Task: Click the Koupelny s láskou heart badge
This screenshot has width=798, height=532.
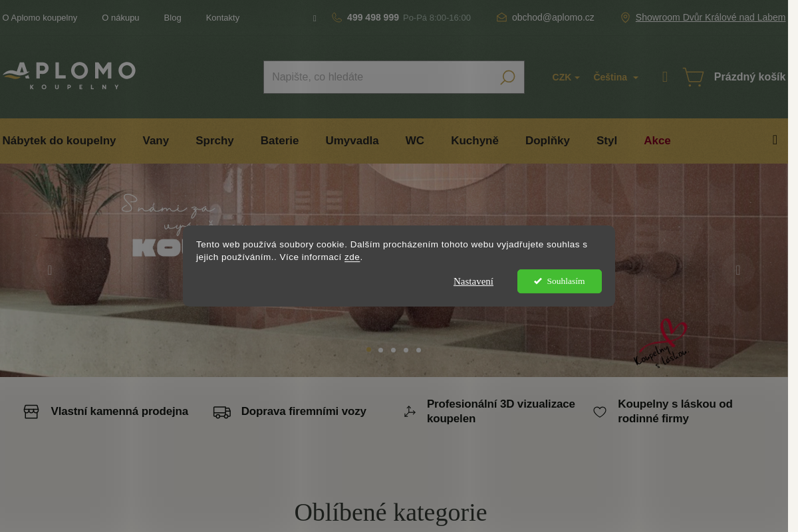Action: 662,342
